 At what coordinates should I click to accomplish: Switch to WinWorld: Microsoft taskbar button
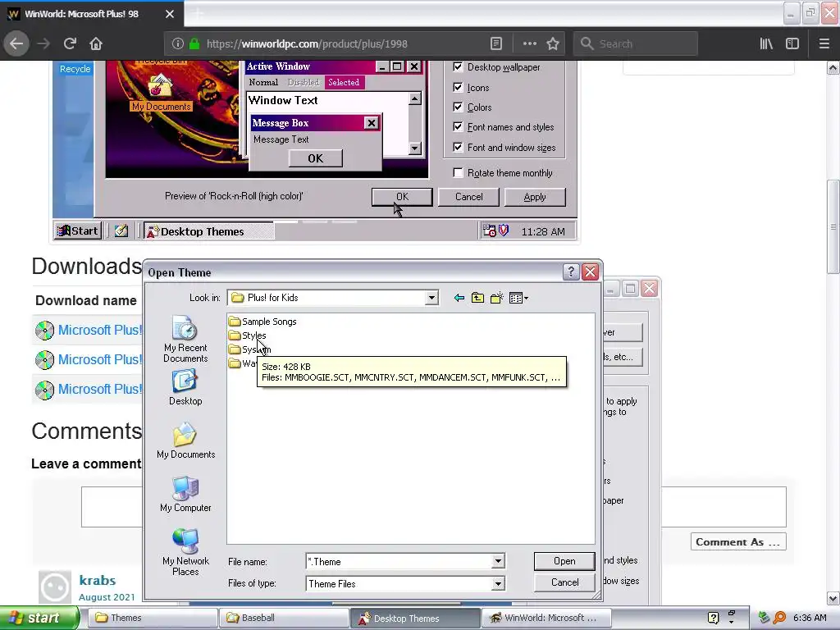click(546, 618)
